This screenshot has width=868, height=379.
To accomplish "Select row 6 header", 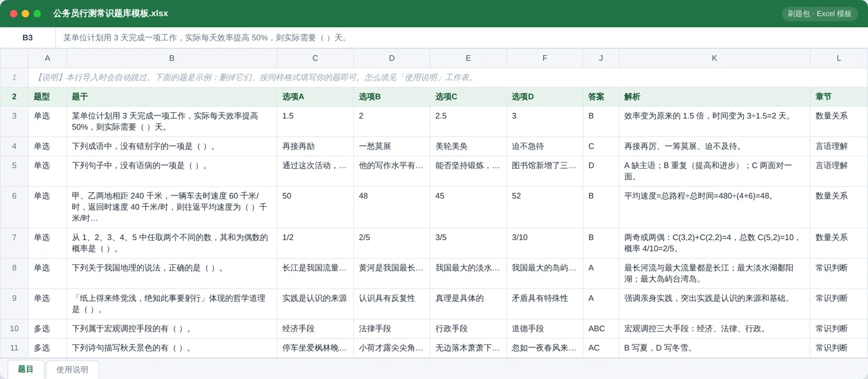I will tap(14, 207).
